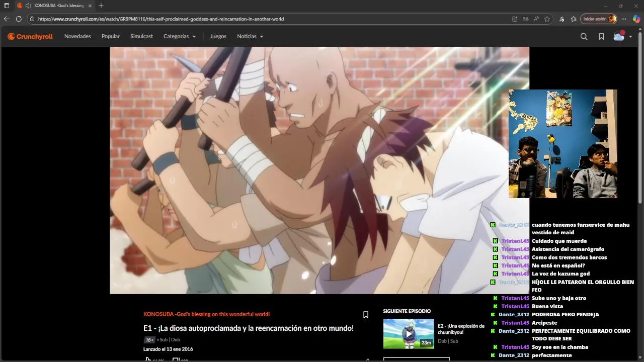Go back in the browser
The image size is (644, 362).
click(x=7, y=19)
